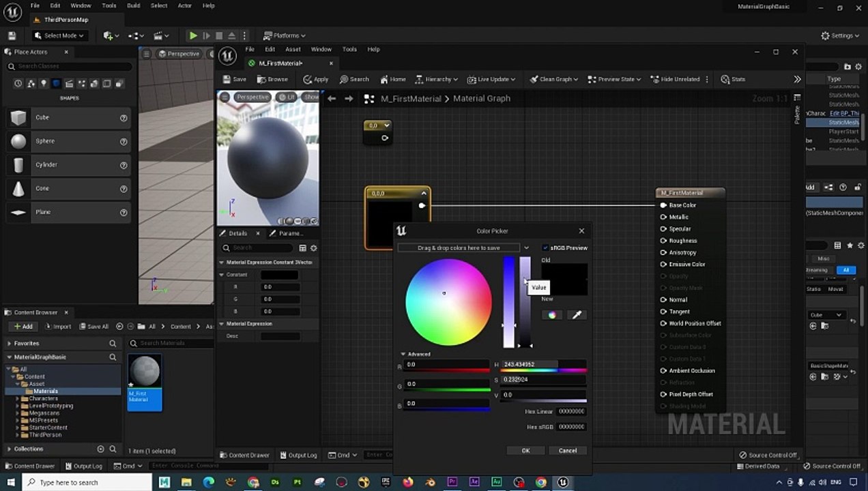Open the Details tab in Material Editor
Image resolution: width=868 pixels, height=491 pixels.
pos(238,233)
